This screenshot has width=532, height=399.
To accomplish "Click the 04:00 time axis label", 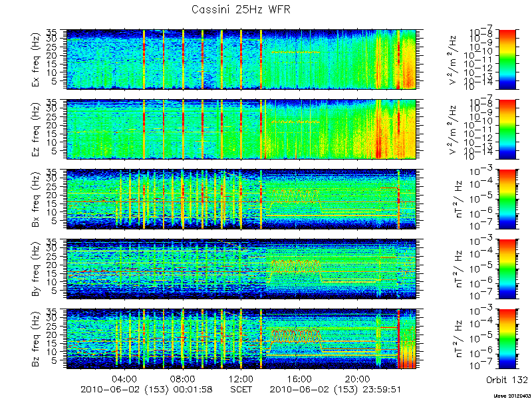I will [x=125, y=378].
